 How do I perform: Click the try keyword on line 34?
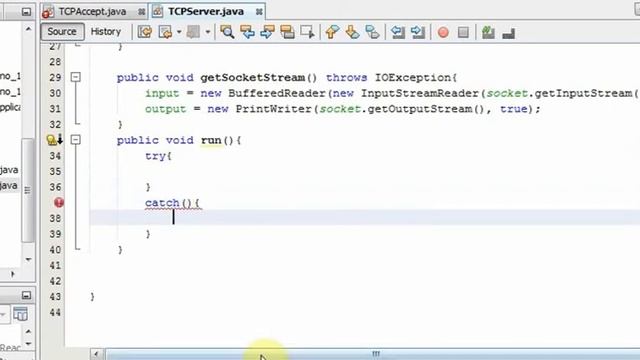(155, 156)
